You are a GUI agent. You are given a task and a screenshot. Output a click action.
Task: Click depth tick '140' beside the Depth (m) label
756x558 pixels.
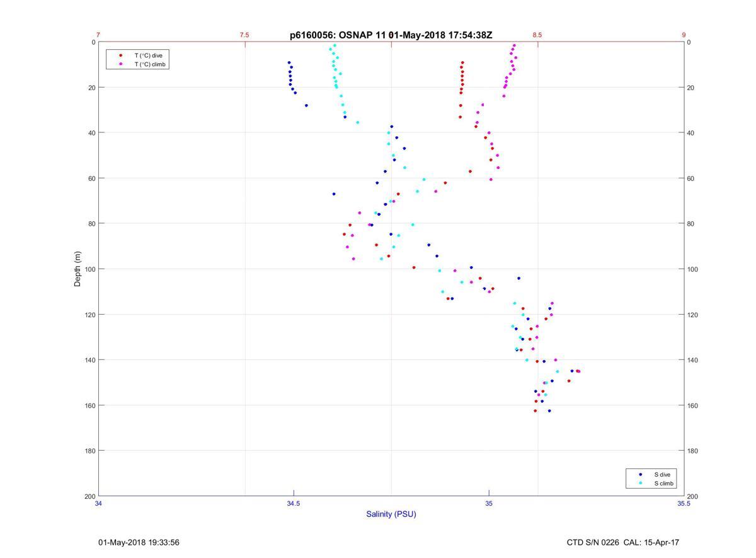pyautogui.click(x=89, y=360)
